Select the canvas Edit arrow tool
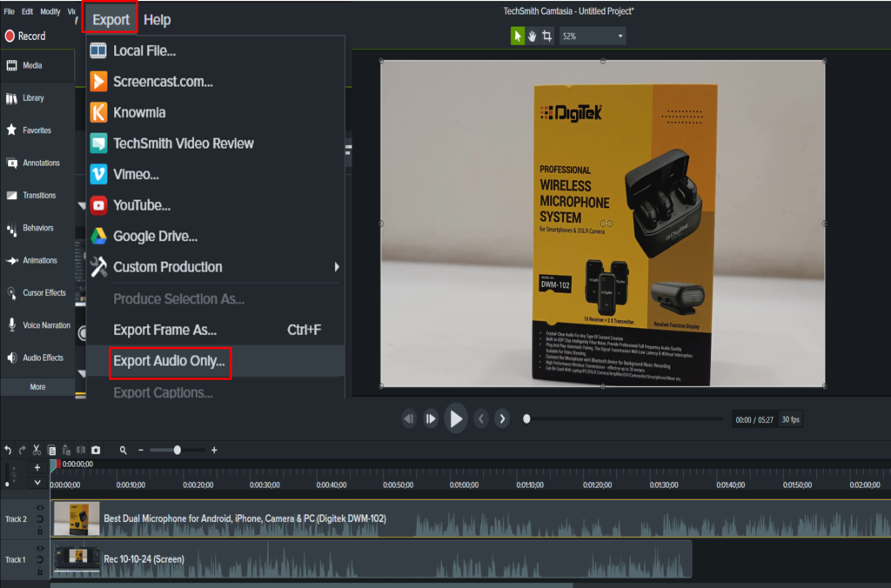The image size is (891, 588). pos(517,36)
